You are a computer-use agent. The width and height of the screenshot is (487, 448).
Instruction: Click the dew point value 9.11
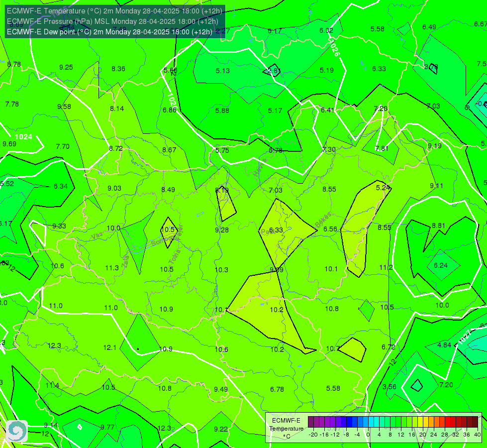[436, 186]
